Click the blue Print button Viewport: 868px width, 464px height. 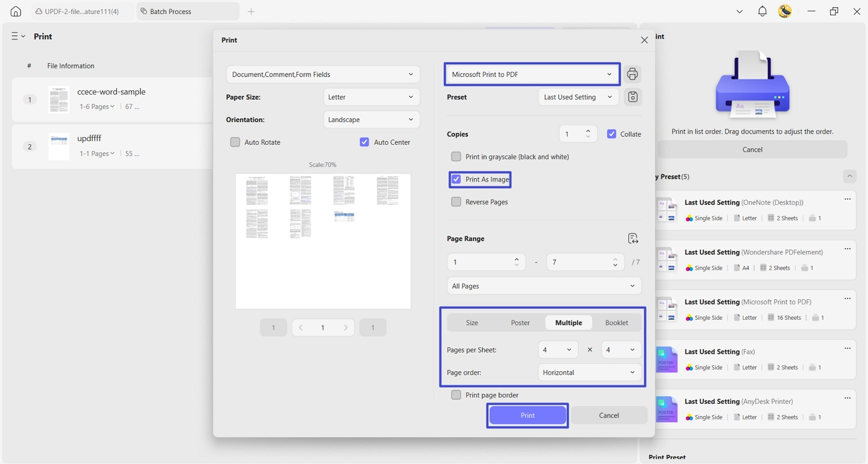[x=527, y=415]
